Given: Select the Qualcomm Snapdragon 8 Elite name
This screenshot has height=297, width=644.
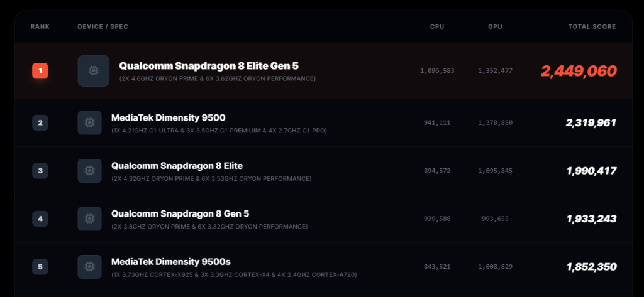Looking at the screenshot, I should [x=177, y=166].
